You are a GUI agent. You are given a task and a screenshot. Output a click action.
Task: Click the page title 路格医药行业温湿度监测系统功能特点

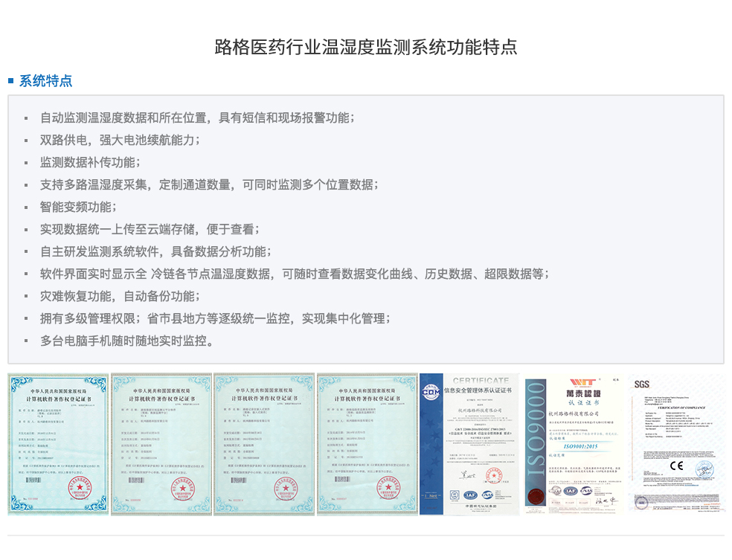coord(366,48)
